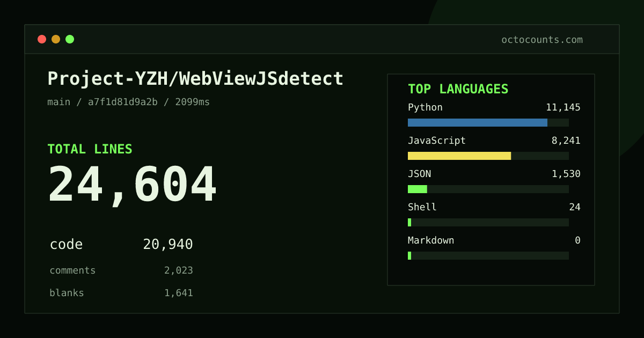Click the code label
644x338 pixels.
[x=66, y=245]
